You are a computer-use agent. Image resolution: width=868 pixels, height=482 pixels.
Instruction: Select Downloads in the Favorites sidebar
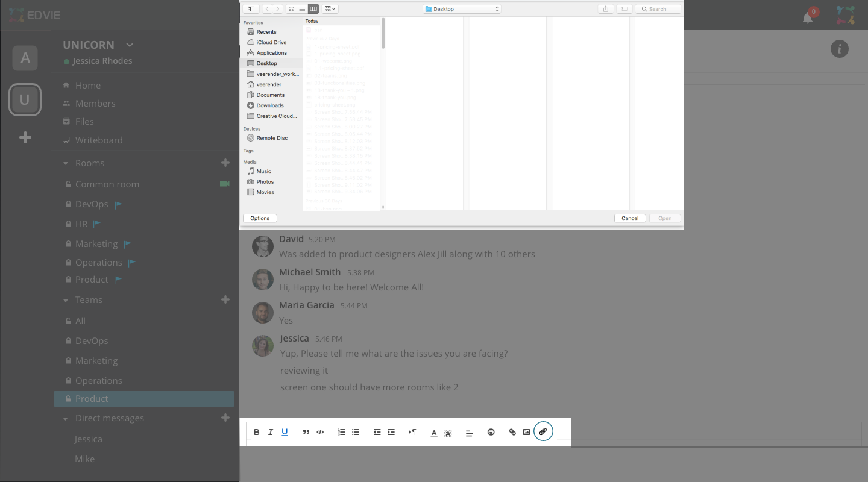270,105
